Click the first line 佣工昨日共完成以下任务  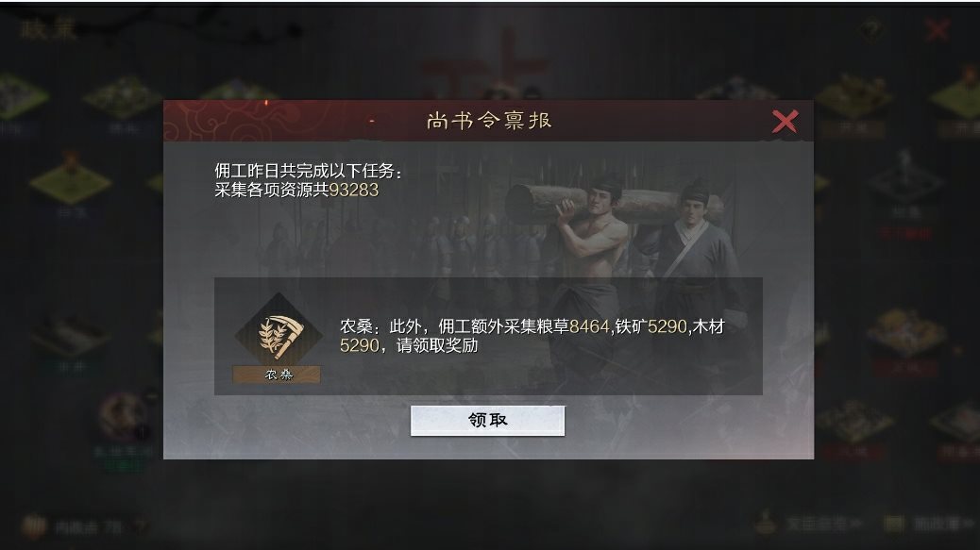308,171
